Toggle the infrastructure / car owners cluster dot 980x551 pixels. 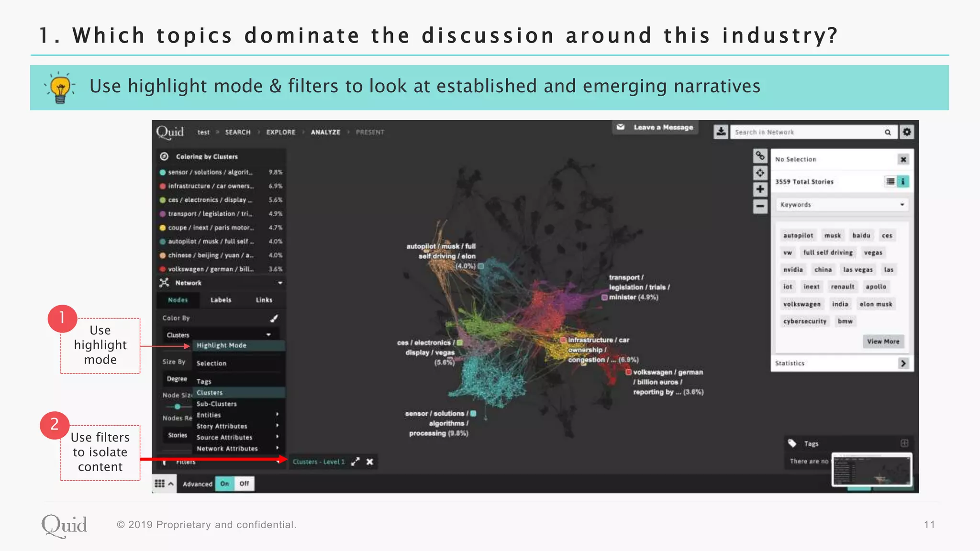coord(163,186)
